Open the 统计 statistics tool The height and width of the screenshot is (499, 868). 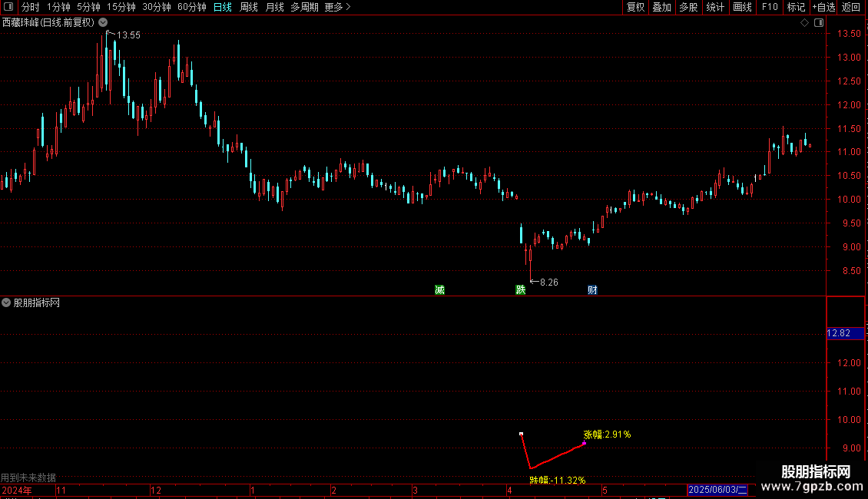[714, 7]
